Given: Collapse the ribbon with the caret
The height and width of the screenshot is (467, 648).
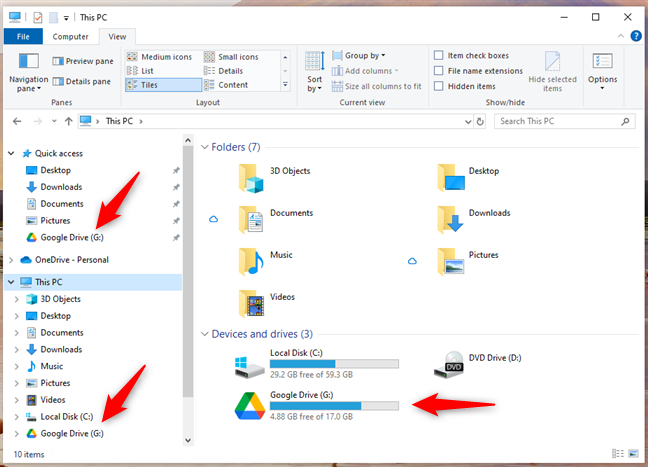Looking at the screenshot, I should click(x=620, y=36).
